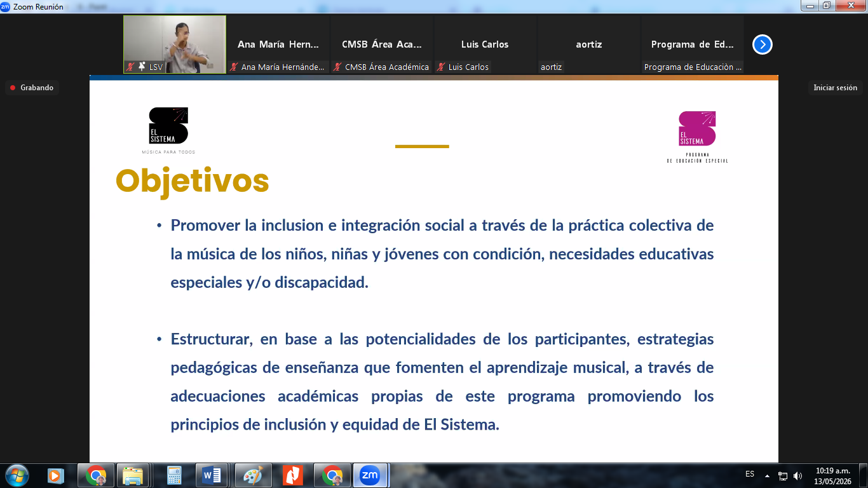Click Luis Carlos's muted microphone icon
Screen dimensions: 868x488
click(x=441, y=67)
